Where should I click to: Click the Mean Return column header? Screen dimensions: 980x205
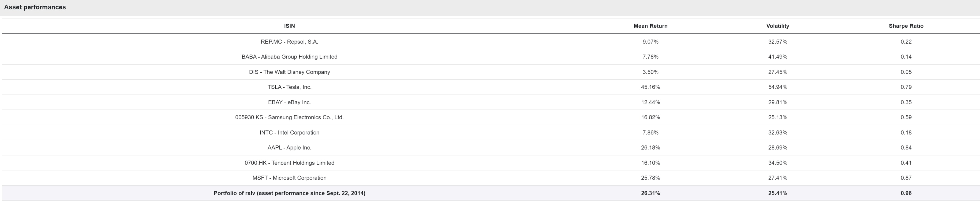coord(650,26)
